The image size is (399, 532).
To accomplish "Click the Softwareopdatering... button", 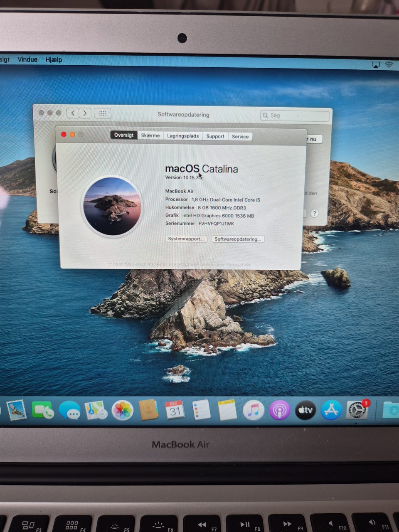I will coord(238,239).
